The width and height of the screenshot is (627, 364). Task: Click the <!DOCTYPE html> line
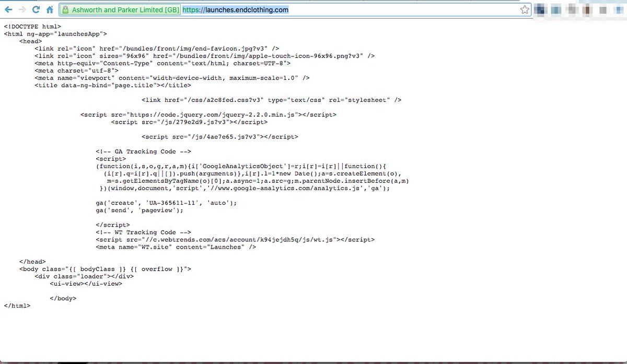point(32,27)
